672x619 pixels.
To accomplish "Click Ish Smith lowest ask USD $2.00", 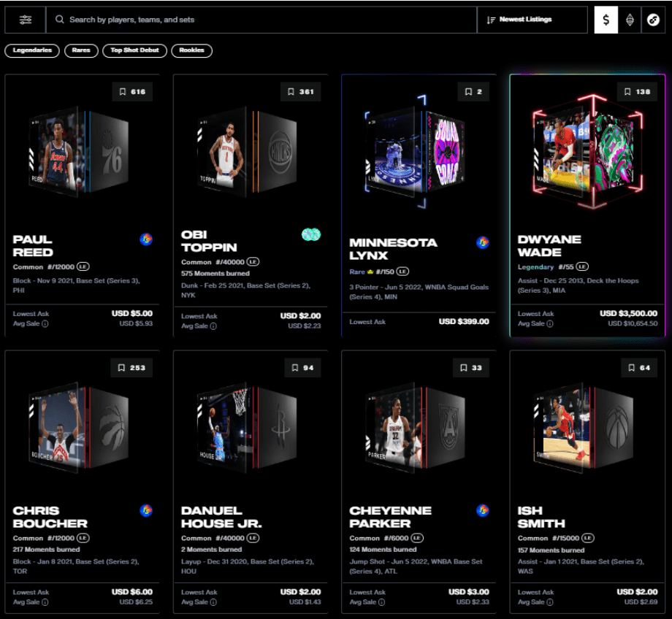I will point(637,591).
